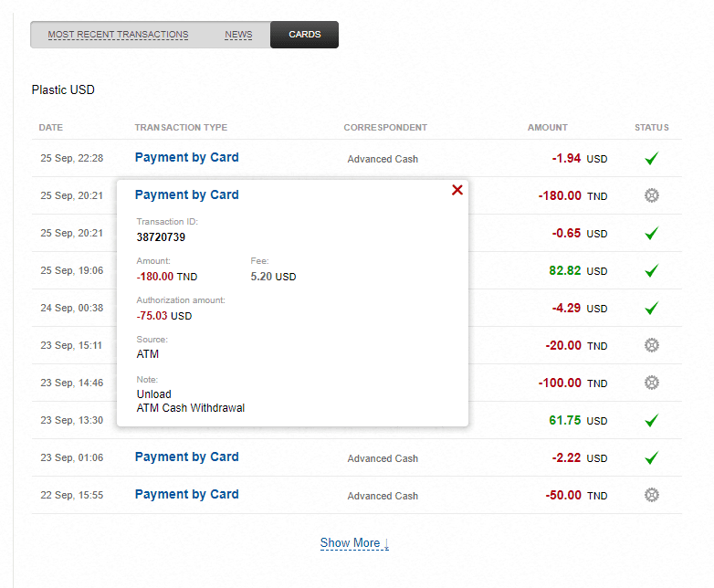Image resolution: width=714 pixels, height=588 pixels.
Task: Select the Cards tab
Action: (304, 35)
